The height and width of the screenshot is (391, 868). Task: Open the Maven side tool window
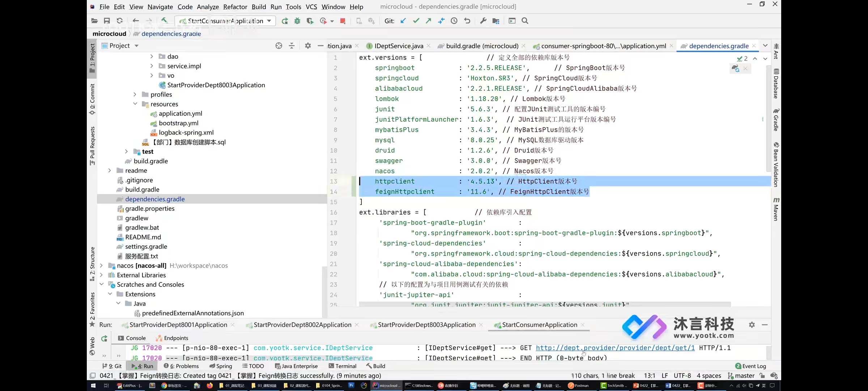click(x=776, y=209)
